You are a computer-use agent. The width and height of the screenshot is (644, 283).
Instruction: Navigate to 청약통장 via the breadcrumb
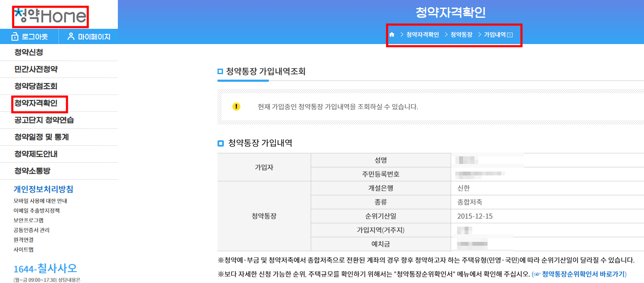(462, 35)
